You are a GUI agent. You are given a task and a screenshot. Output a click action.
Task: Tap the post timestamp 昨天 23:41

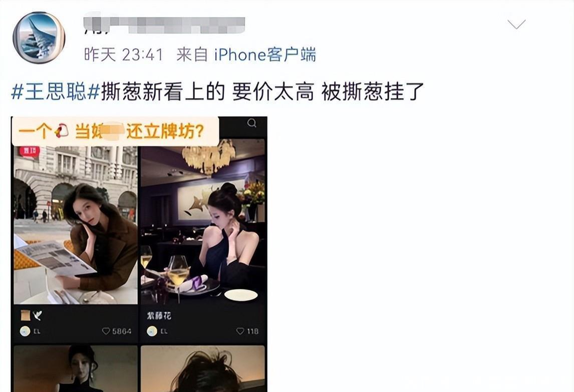click(123, 55)
